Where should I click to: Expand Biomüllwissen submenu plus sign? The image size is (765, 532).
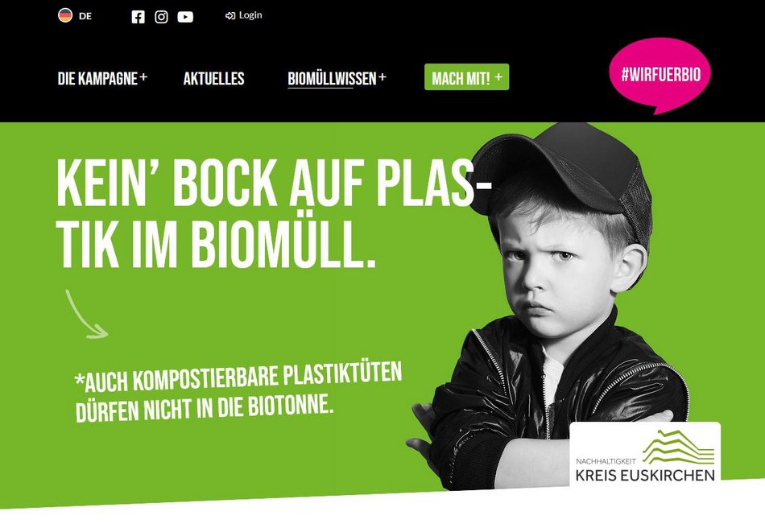click(x=382, y=76)
